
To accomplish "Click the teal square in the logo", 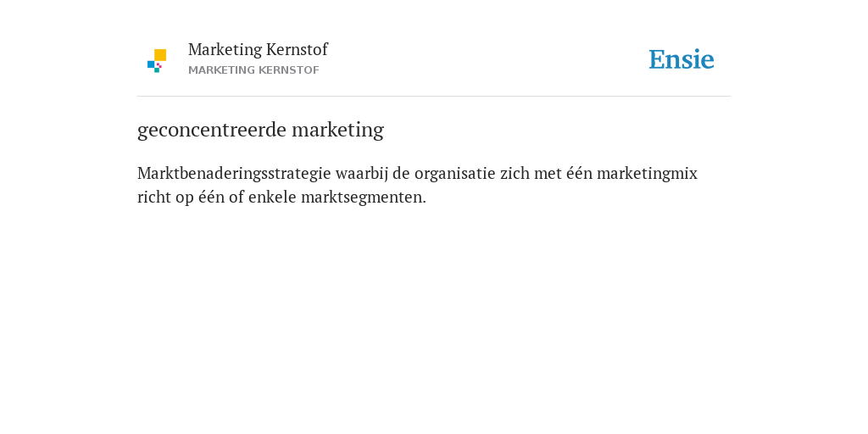I will (x=157, y=70).
